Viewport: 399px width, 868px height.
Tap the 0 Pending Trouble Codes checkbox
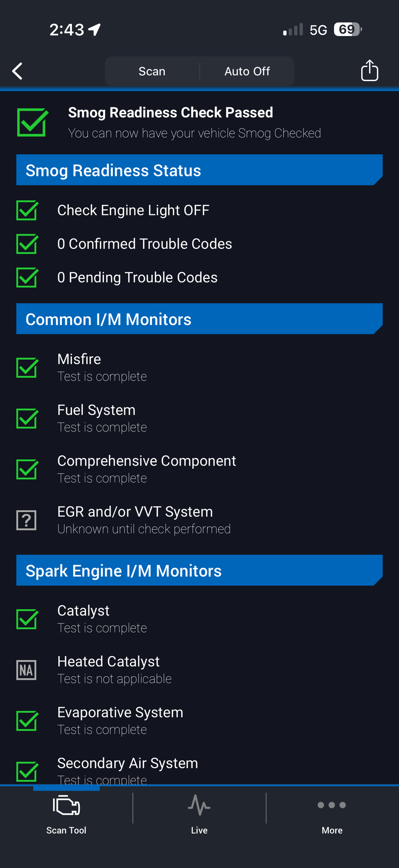pos(27,278)
